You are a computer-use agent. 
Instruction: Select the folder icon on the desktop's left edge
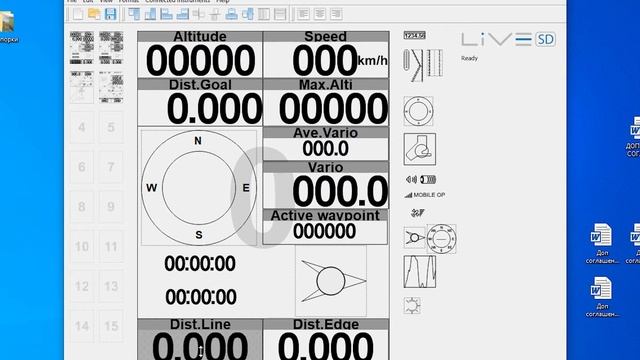click(7, 27)
